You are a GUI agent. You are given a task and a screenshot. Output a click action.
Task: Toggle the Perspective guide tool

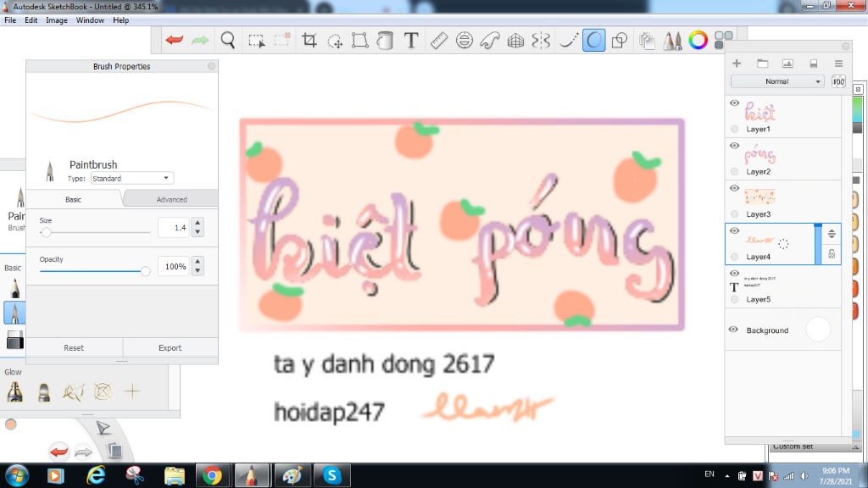(x=515, y=41)
